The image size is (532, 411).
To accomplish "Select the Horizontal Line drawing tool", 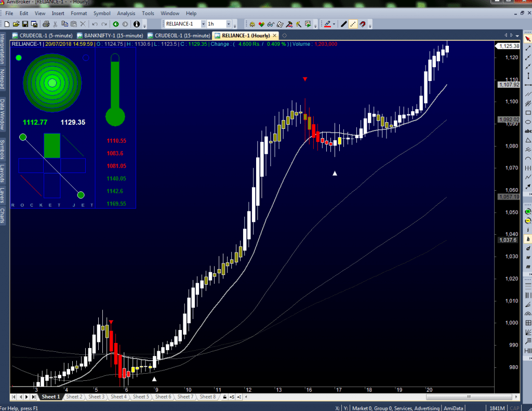I will [528, 85].
